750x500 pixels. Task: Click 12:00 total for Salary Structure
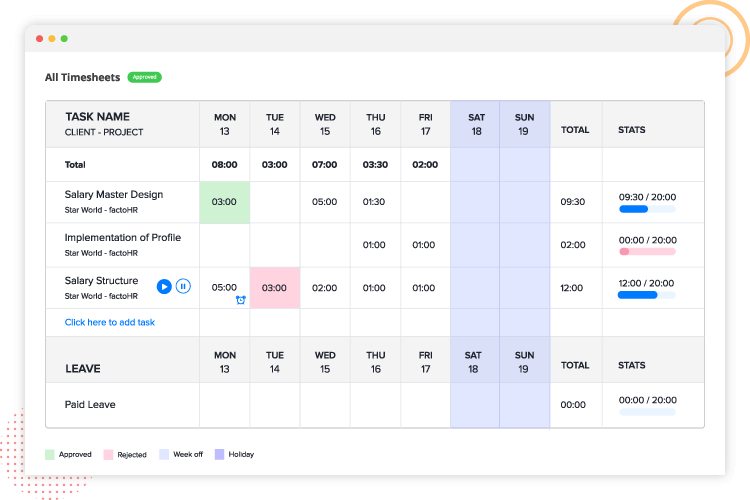pyautogui.click(x=571, y=288)
